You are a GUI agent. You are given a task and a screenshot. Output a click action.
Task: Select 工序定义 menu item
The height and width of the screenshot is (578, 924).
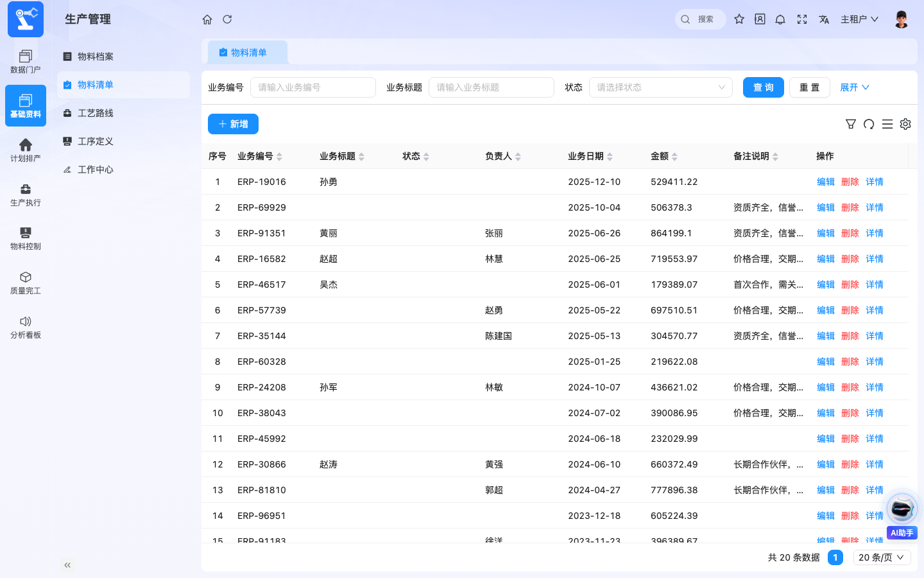[x=123, y=141]
